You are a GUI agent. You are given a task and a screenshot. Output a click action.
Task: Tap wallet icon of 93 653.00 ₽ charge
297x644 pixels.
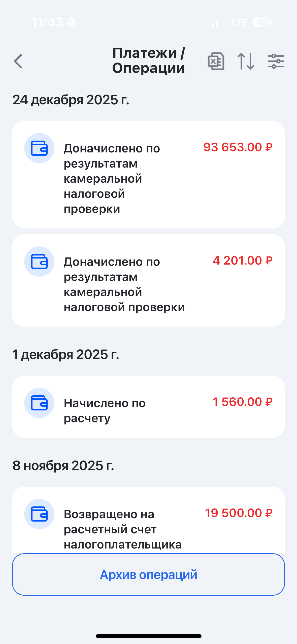coord(39,148)
